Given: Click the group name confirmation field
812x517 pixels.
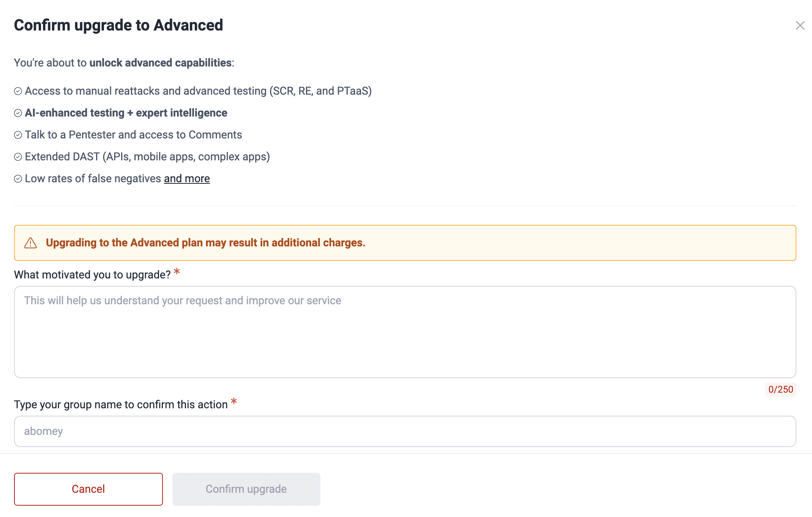Looking at the screenshot, I should [405, 431].
